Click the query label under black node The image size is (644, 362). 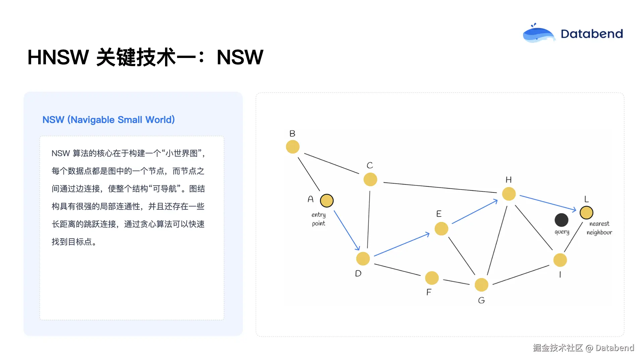(562, 232)
